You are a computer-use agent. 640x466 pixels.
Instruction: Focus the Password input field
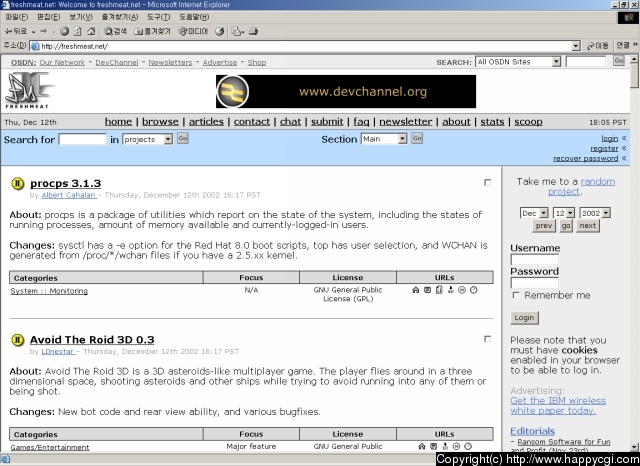tap(534, 282)
